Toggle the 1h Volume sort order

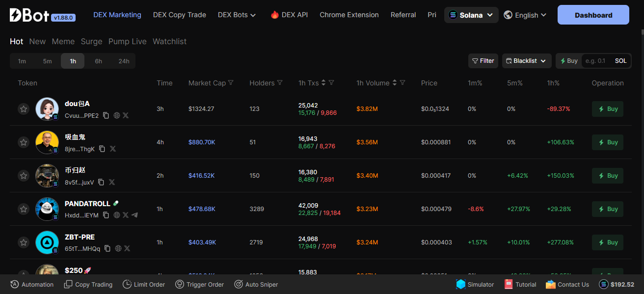tap(395, 82)
